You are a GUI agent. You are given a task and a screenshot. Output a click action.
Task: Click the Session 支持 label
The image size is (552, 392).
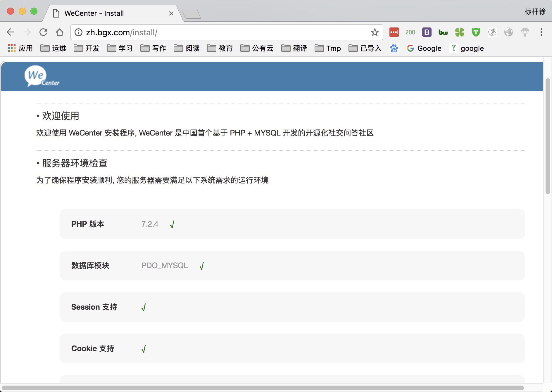pos(94,307)
